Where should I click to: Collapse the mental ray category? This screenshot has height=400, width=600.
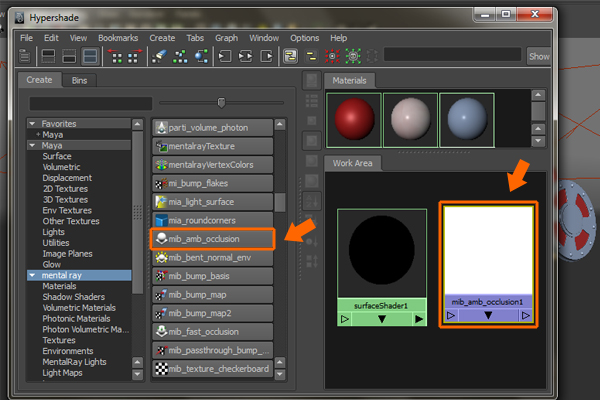pyautogui.click(x=33, y=273)
